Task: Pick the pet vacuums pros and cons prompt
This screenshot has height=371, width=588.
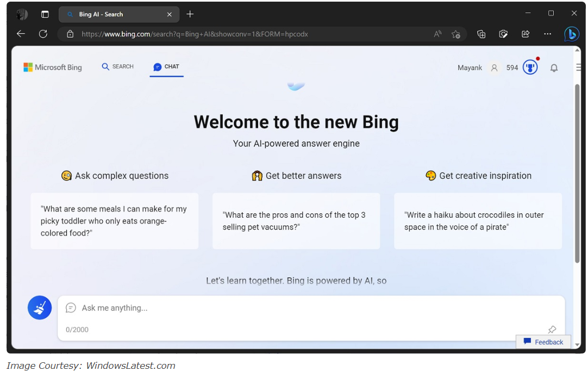Action: click(296, 221)
